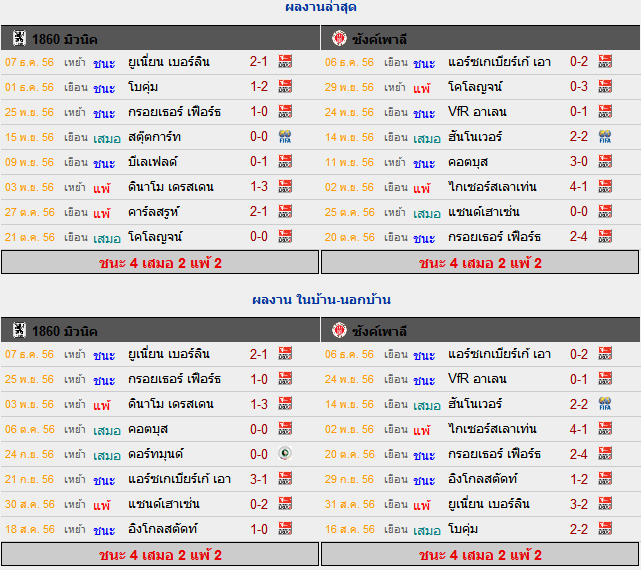Click the cup icon on the ดอร์ทมุนด์ 0-0 row

285,454
